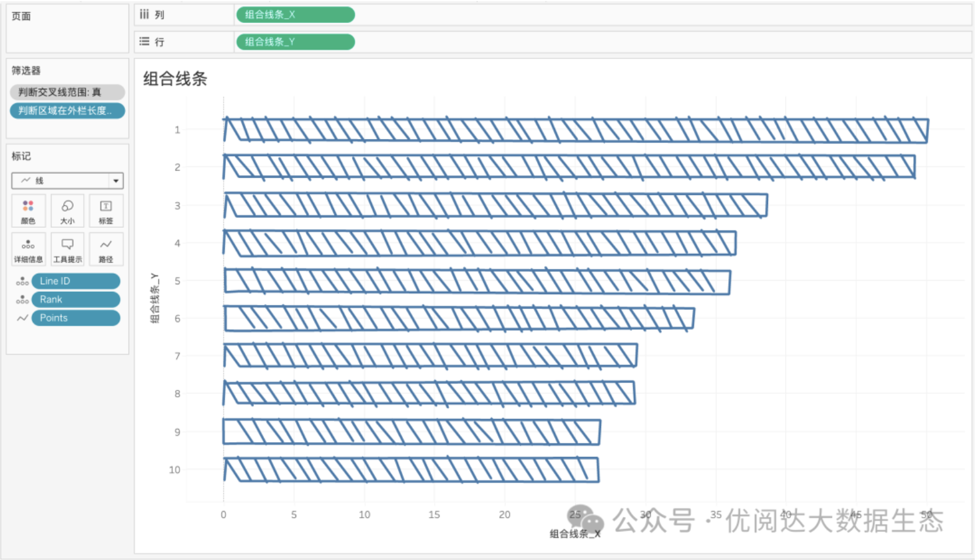976x560 pixels.
Task: Click the 详细信息 detail marks icon
Action: (28, 249)
